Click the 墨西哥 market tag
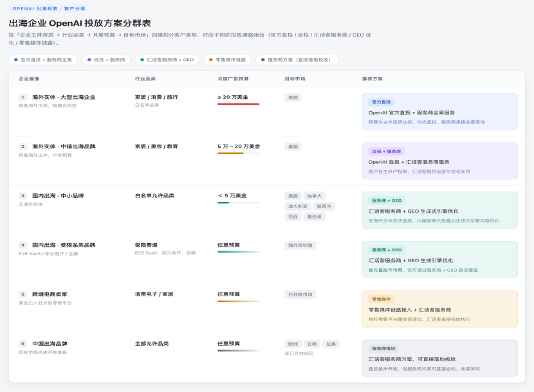 [x=315, y=217]
